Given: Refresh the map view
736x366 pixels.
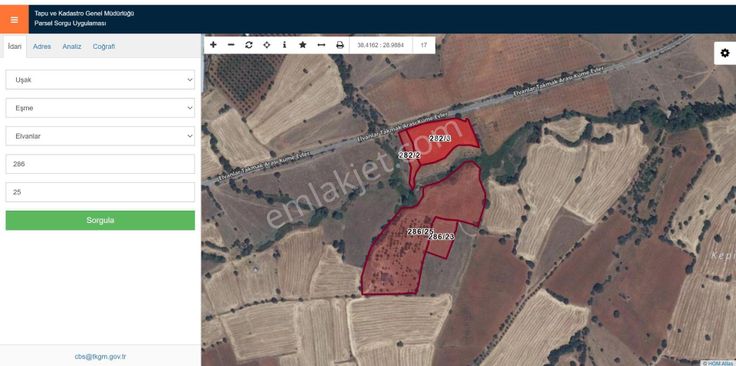Looking at the screenshot, I should 249,45.
